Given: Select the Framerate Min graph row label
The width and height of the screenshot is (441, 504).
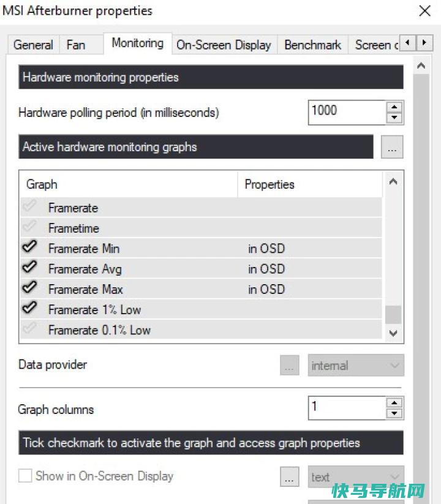Looking at the screenshot, I should click(x=84, y=249).
